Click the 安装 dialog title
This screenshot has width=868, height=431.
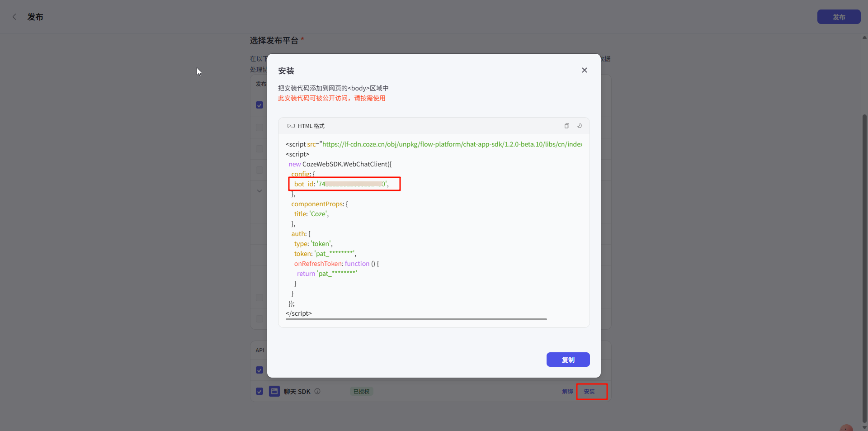pos(286,71)
